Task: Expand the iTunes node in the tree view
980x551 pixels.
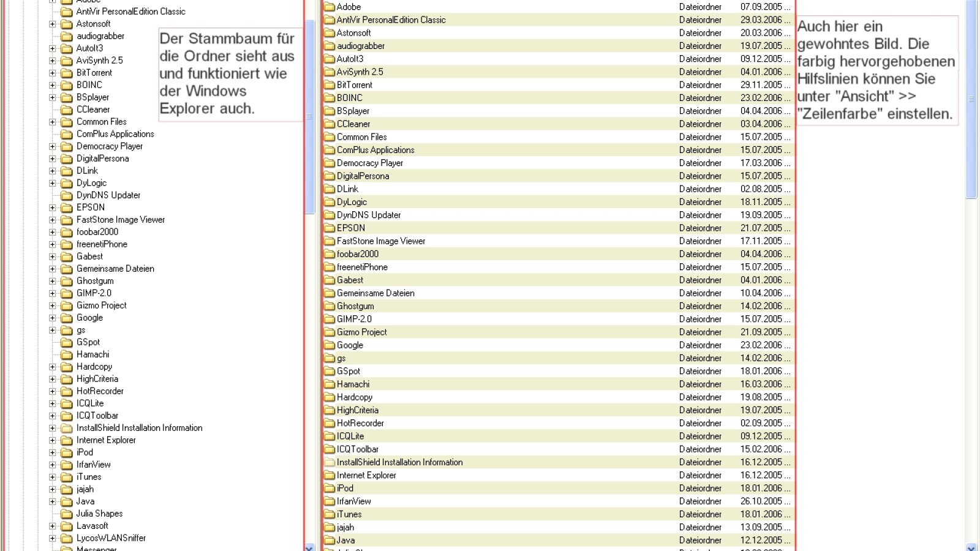Action: (52, 477)
